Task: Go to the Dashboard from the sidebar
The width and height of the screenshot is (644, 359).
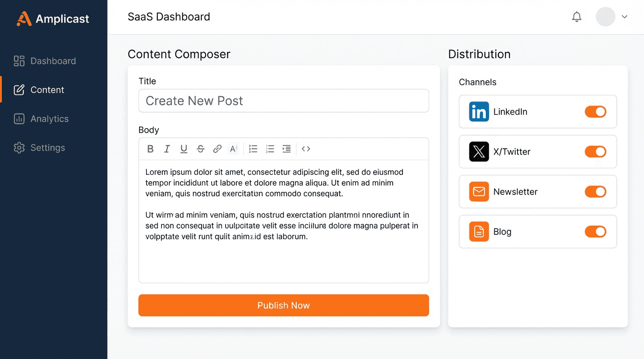Action: pos(53,61)
